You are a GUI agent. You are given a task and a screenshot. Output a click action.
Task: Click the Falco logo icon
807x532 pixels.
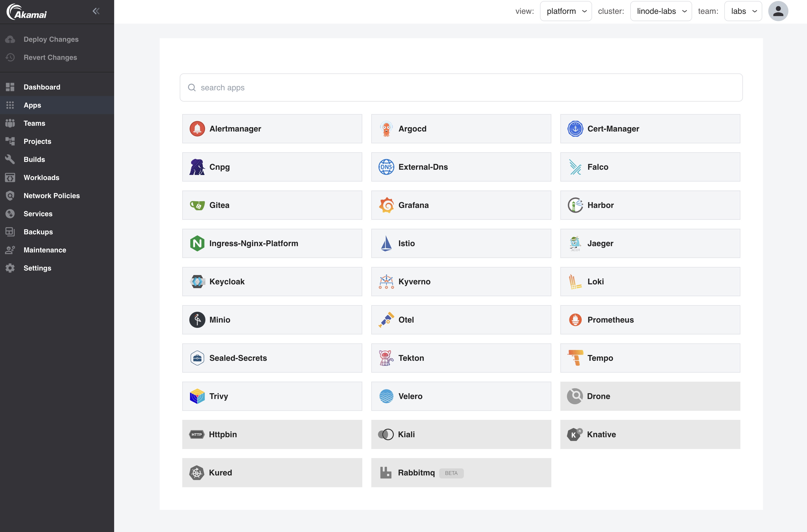click(x=575, y=167)
